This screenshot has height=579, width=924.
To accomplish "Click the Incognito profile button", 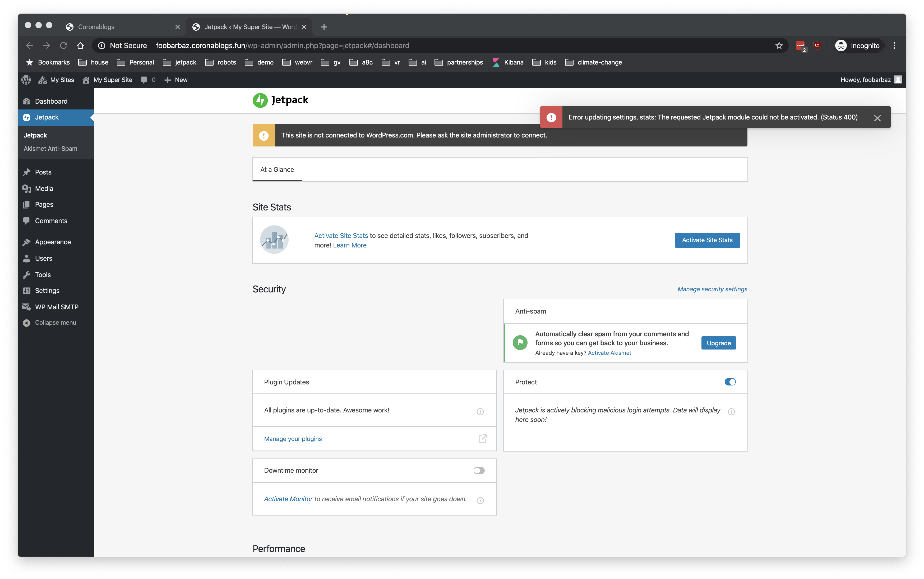I will (859, 45).
